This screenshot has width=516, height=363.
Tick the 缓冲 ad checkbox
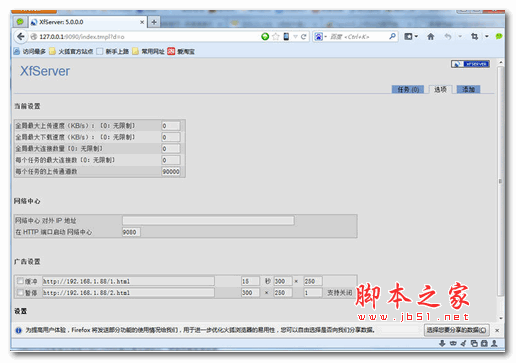click(20, 281)
